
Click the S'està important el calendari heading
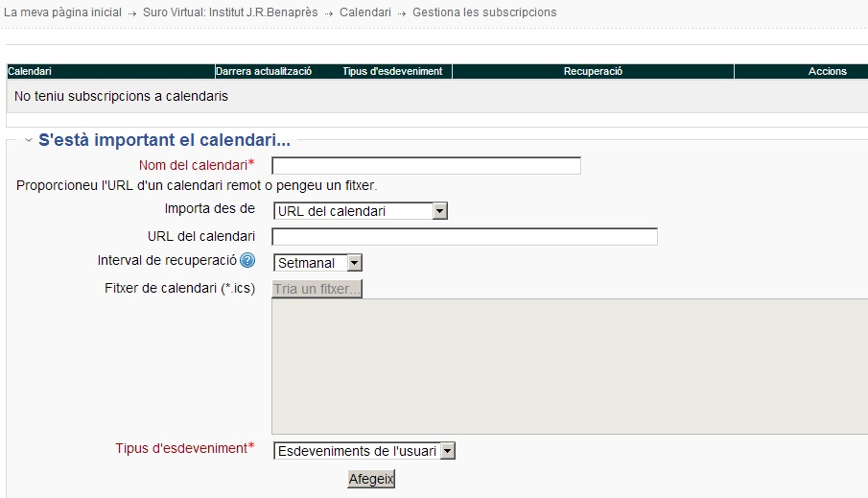pyautogui.click(x=164, y=139)
